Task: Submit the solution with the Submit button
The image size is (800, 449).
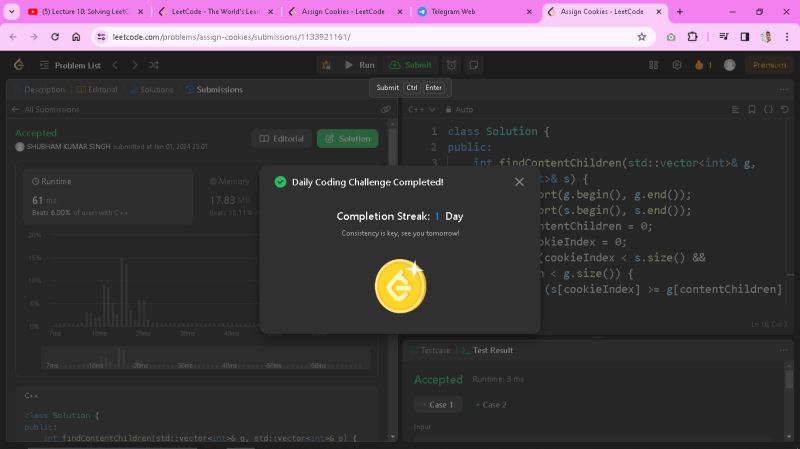Action: (x=410, y=65)
